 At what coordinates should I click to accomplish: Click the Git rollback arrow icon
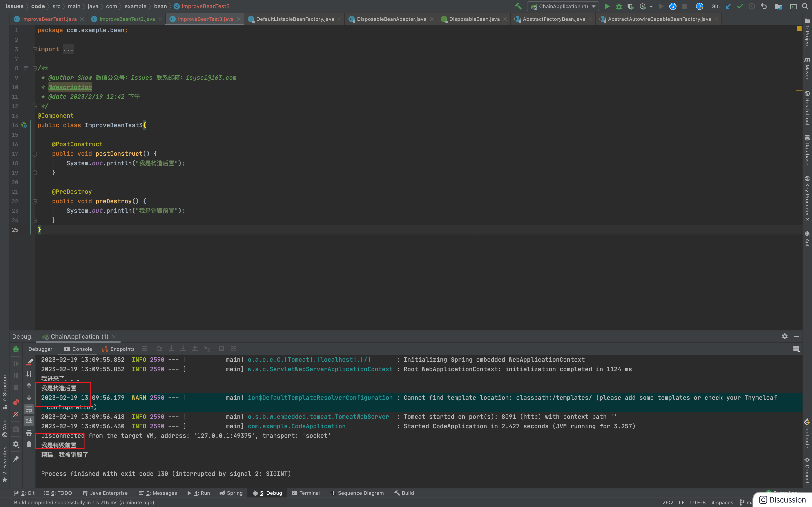tap(764, 6)
